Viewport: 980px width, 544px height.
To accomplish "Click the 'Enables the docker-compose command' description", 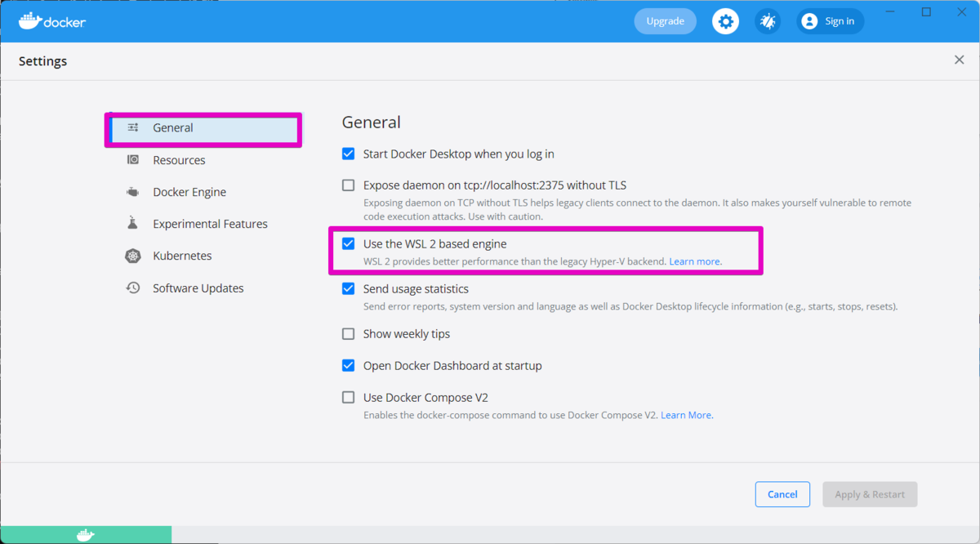I will click(x=511, y=415).
